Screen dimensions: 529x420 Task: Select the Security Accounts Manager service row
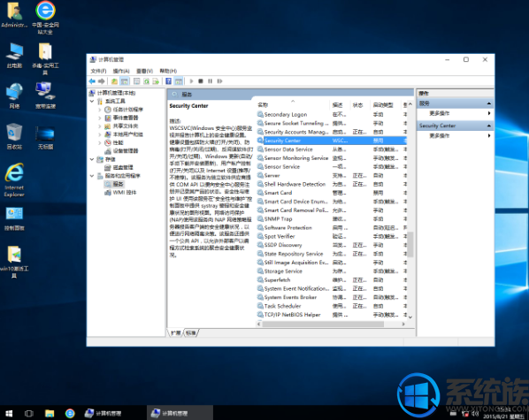coord(332,132)
